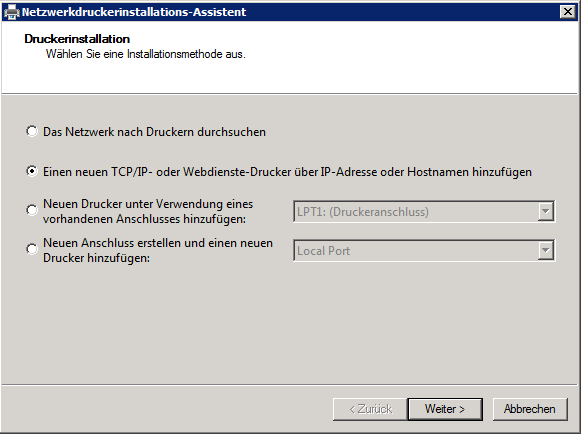The width and height of the screenshot is (581, 434).
Task: Go back with the Zurück button
Action: click(370, 409)
